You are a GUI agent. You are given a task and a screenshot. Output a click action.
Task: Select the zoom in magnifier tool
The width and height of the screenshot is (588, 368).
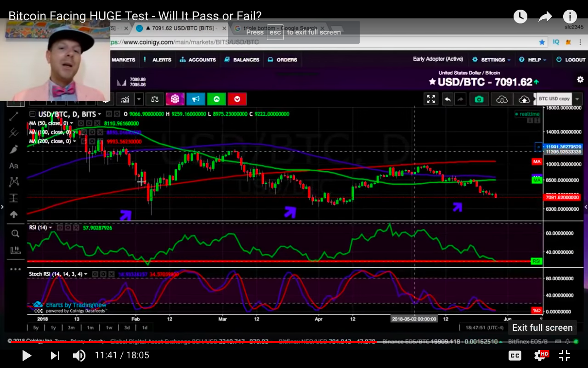coord(15,234)
